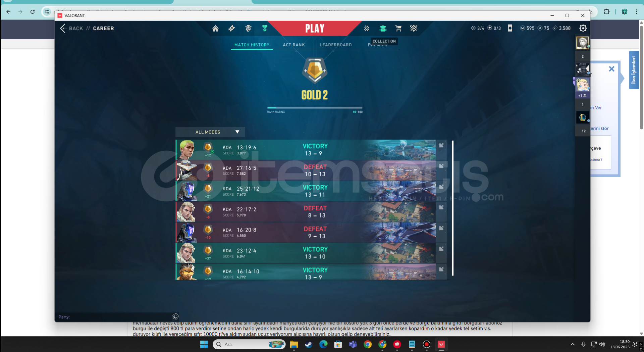Switch to the LEADERBOARD tab
This screenshot has width=644, height=352.
tap(336, 45)
